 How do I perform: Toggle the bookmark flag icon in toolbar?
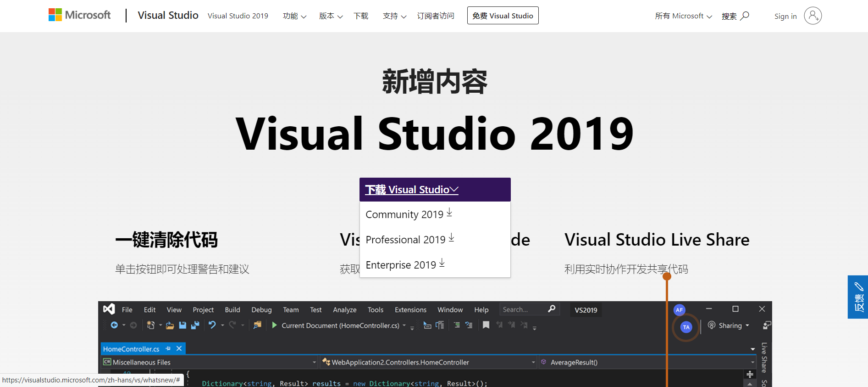tap(486, 325)
